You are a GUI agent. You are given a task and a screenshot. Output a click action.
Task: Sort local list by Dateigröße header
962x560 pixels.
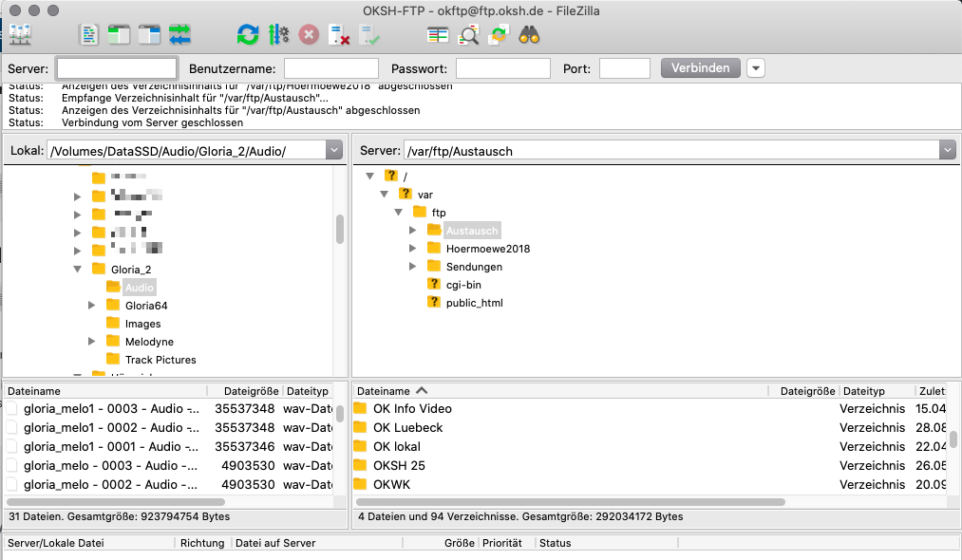click(x=251, y=391)
